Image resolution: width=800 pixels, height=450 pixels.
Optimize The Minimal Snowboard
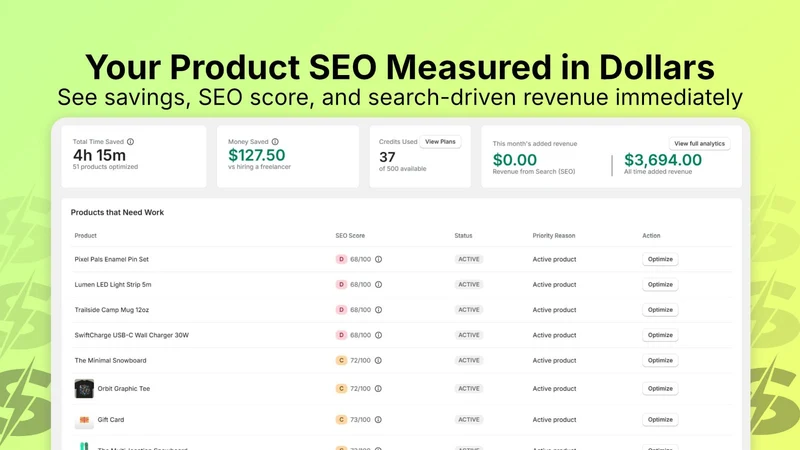pos(660,360)
